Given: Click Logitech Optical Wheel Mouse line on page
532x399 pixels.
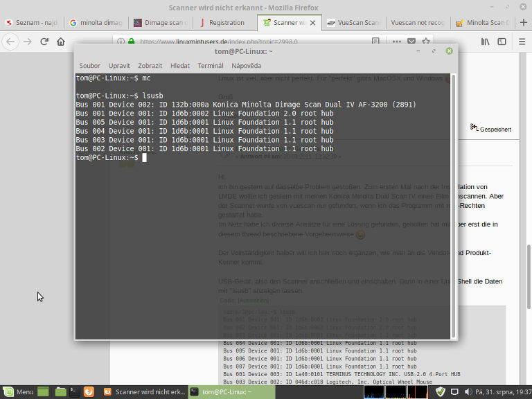Looking at the screenshot, I should (328, 382).
